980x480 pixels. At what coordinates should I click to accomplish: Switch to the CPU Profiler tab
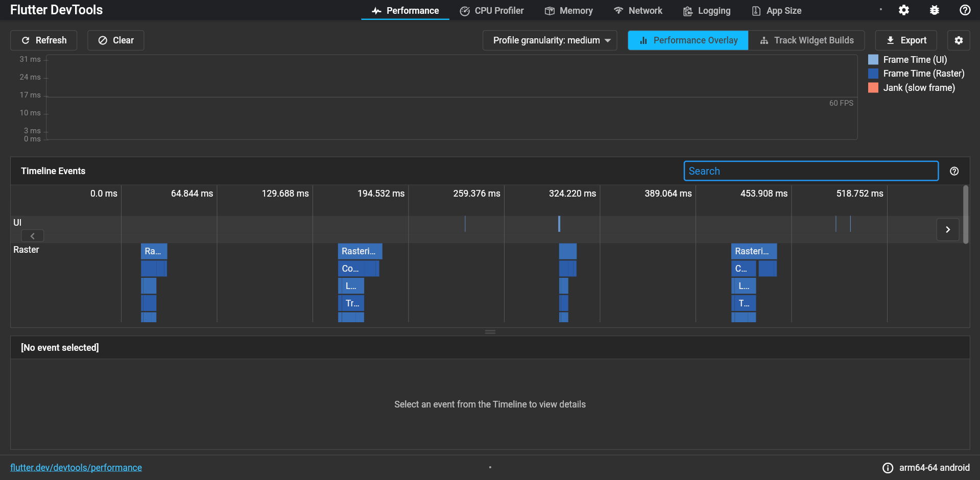point(491,10)
